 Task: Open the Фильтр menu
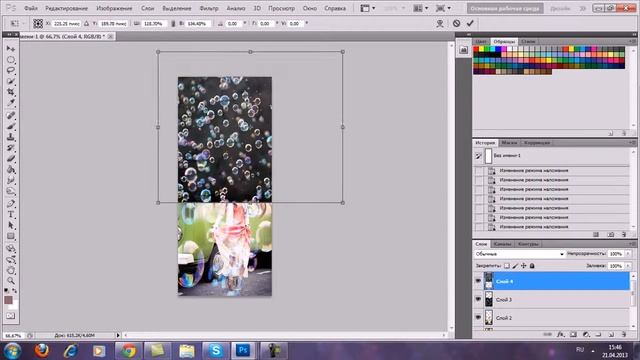pos(209,8)
